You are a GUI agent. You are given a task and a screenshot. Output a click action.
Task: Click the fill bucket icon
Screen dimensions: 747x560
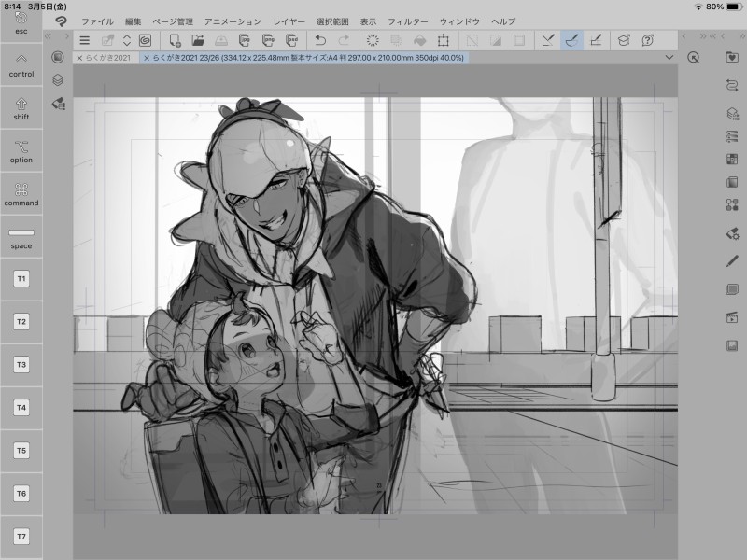click(x=419, y=40)
